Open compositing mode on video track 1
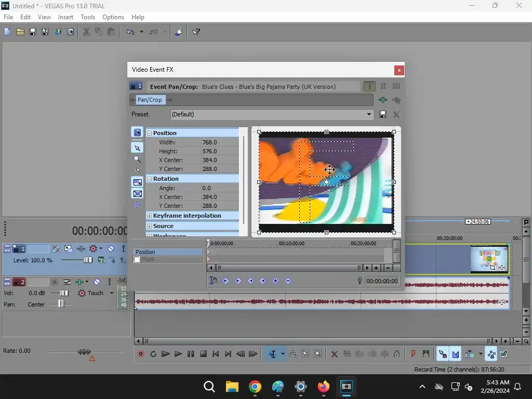This screenshot has width=532, height=399. [x=101, y=260]
